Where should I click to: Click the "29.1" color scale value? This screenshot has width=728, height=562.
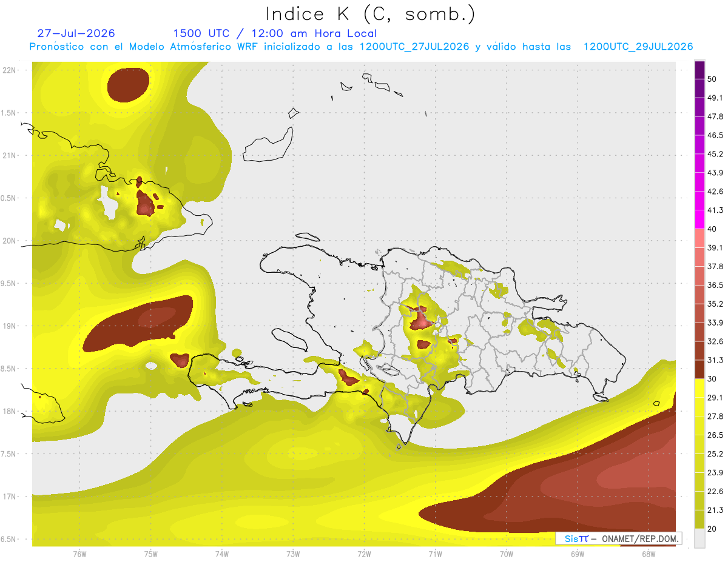(715, 397)
